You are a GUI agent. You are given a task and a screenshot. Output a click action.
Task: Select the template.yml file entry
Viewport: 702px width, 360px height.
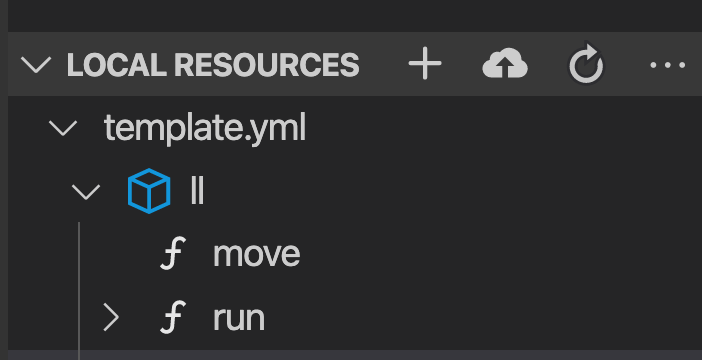click(x=205, y=128)
